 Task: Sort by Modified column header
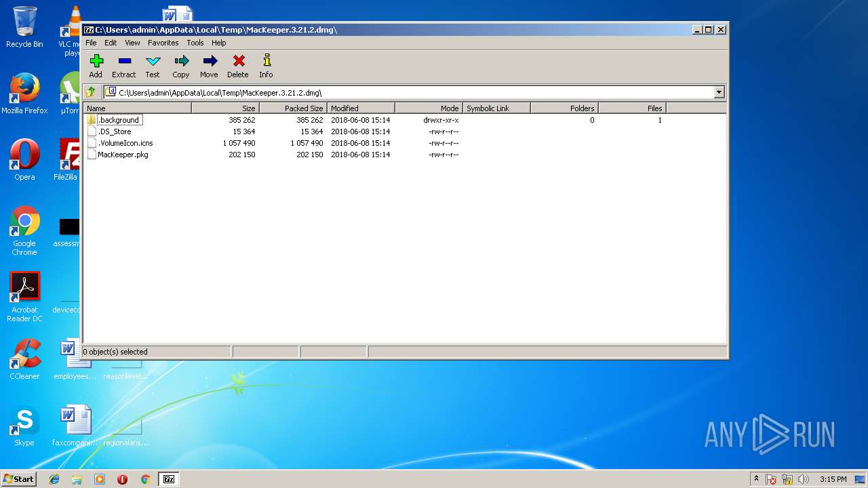point(361,108)
